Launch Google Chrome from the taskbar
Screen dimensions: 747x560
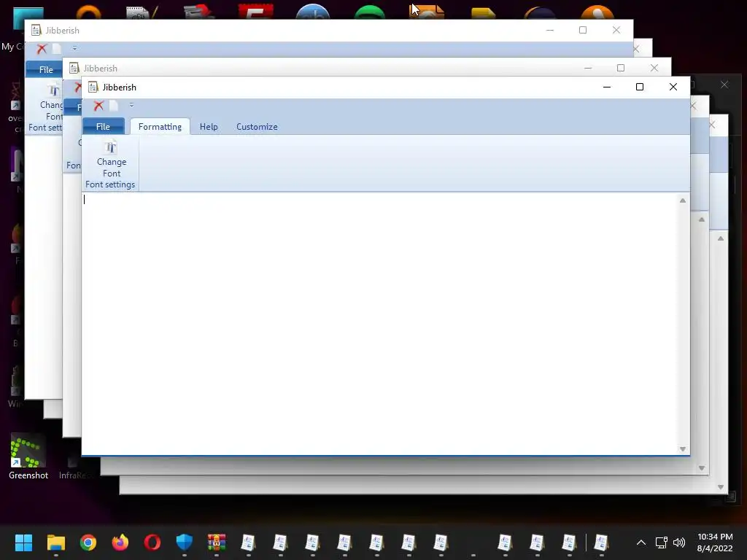point(88,542)
